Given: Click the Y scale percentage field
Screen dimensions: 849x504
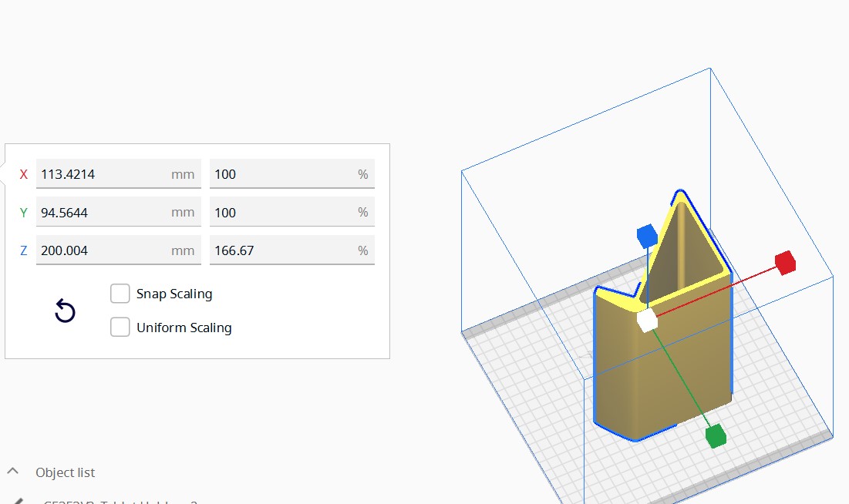Looking at the screenshot, I should pyautogui.click(x=281, y=213).
